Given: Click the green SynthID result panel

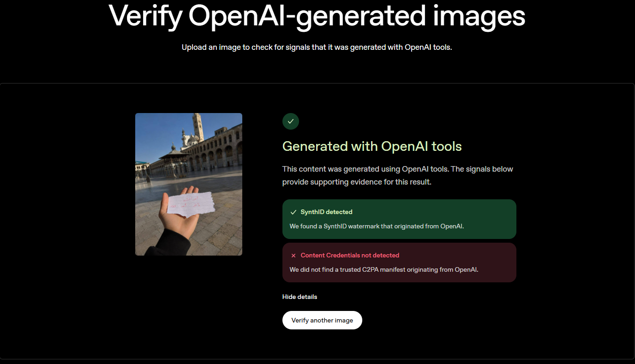Looking at the screenshot, I should pos(399,219).
